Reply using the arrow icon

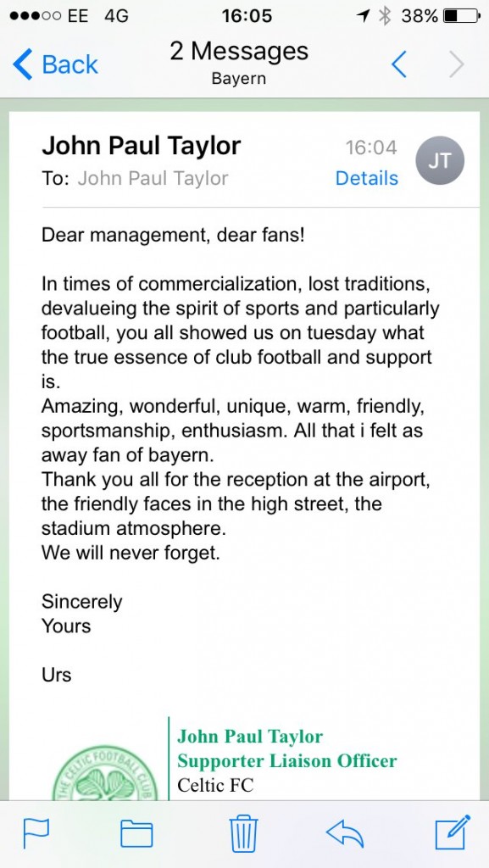[x=345, y=834]
